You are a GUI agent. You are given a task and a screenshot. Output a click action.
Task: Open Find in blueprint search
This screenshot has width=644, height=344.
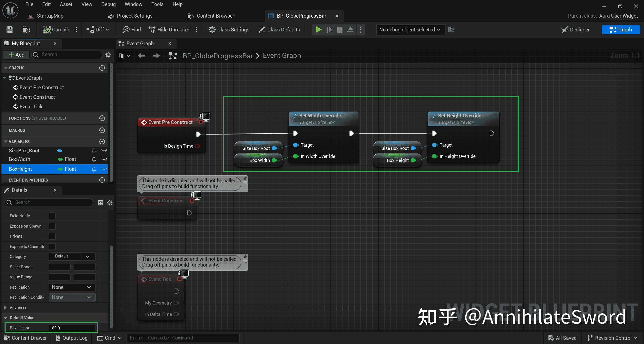pos(131,29)
